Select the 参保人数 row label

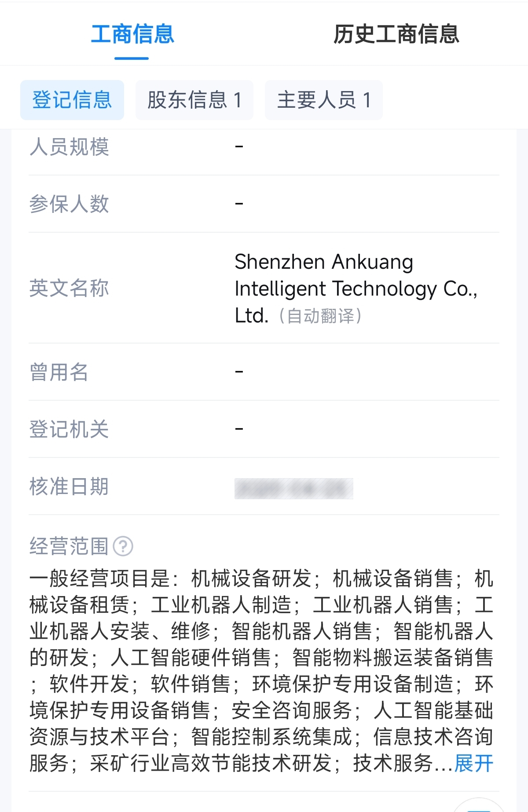[x=69, y=204]
